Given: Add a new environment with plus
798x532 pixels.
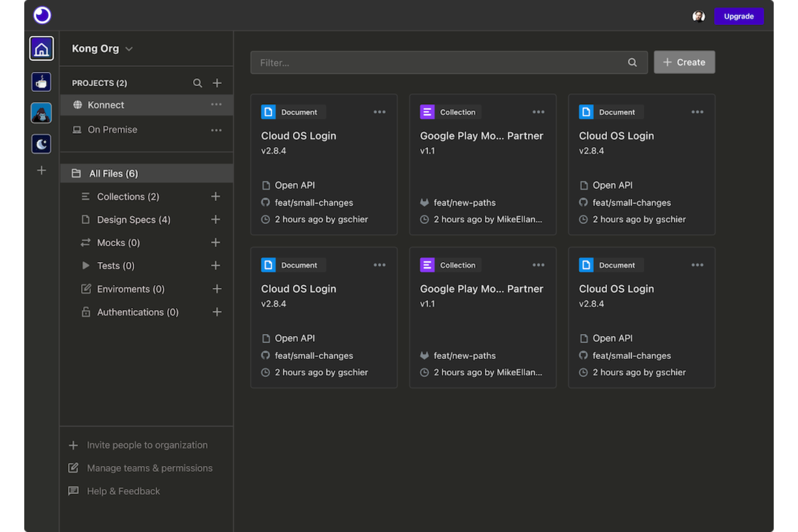Looking at the screenshot, I should coord(217,289).
